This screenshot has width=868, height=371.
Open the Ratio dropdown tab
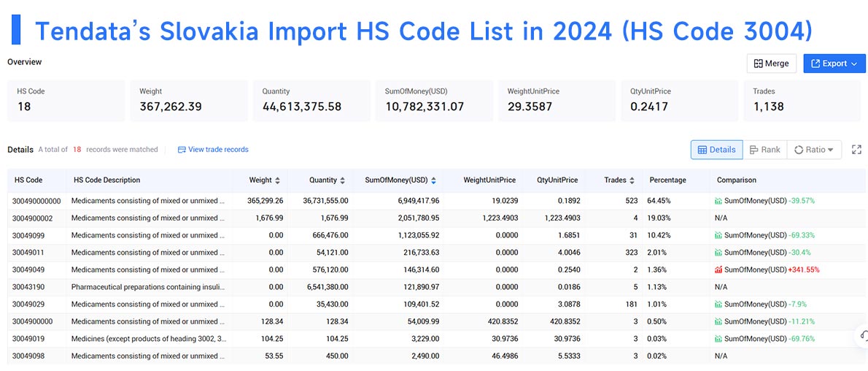814,150
